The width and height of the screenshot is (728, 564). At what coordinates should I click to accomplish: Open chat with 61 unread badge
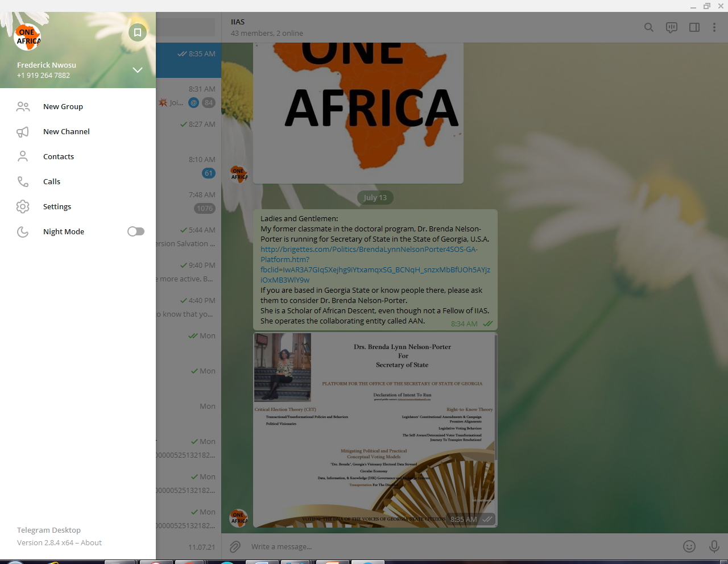[188, 166]
